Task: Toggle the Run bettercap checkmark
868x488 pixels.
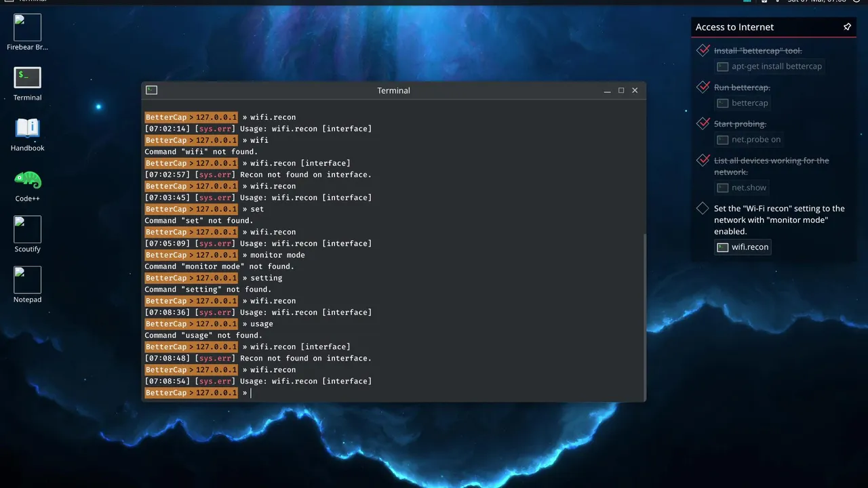Action: pyautogui.click(x=703, y=87)
